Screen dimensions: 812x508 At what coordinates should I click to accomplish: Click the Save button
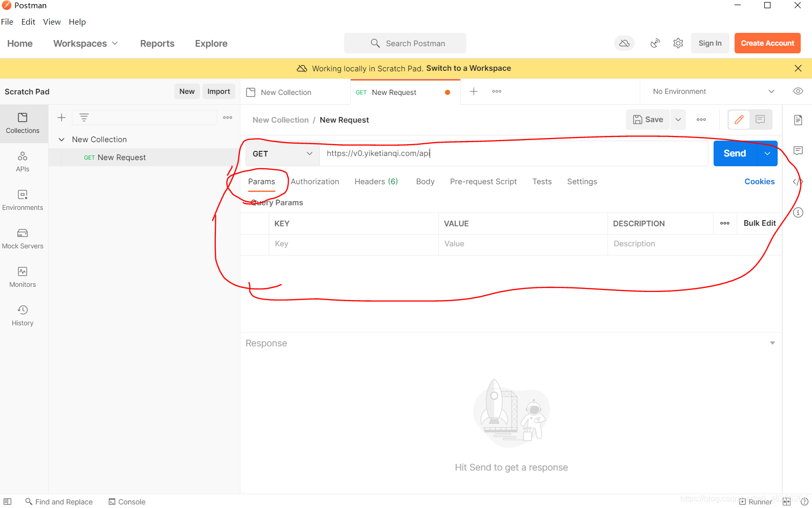point(648,120)
